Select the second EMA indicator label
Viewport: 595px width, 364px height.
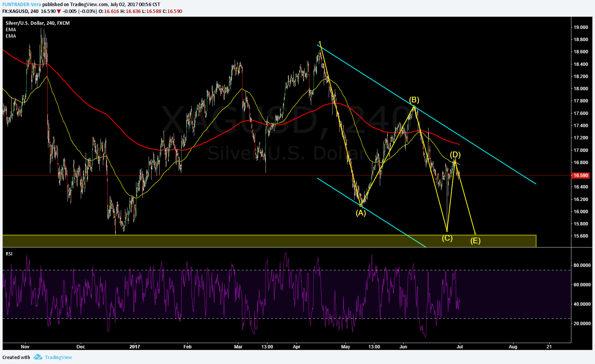11,36
